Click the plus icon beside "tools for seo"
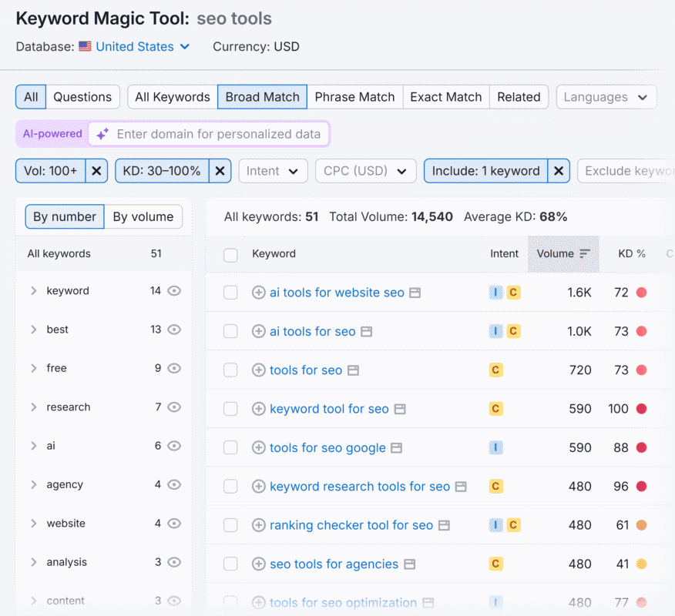 point(259,370)
